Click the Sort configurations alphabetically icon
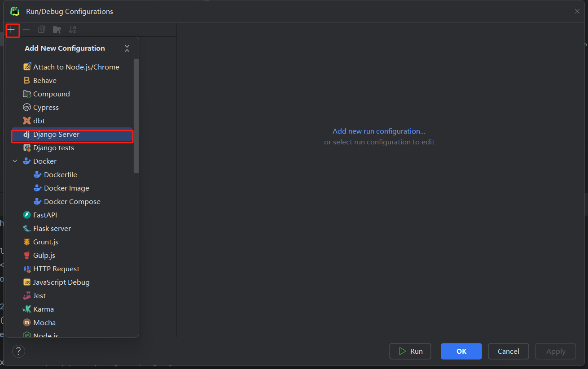Viewport: 588px width, 369px height. 72,30
